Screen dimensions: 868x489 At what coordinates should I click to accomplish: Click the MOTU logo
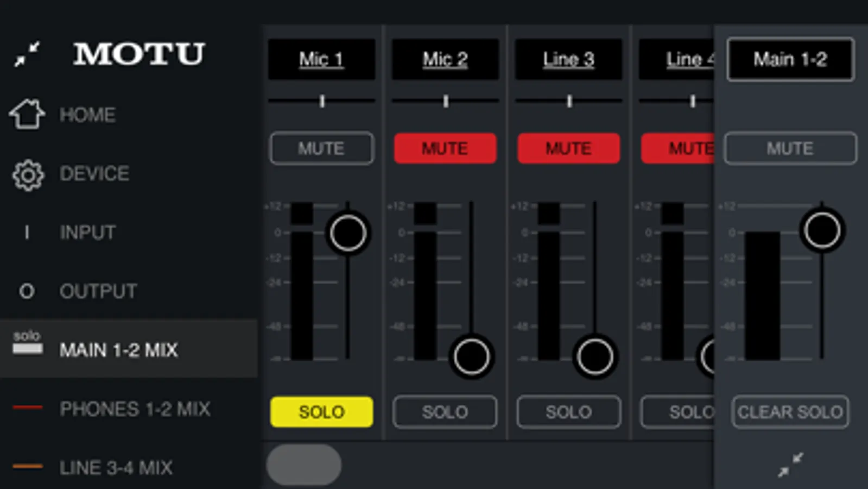click(x=140, y=54)
